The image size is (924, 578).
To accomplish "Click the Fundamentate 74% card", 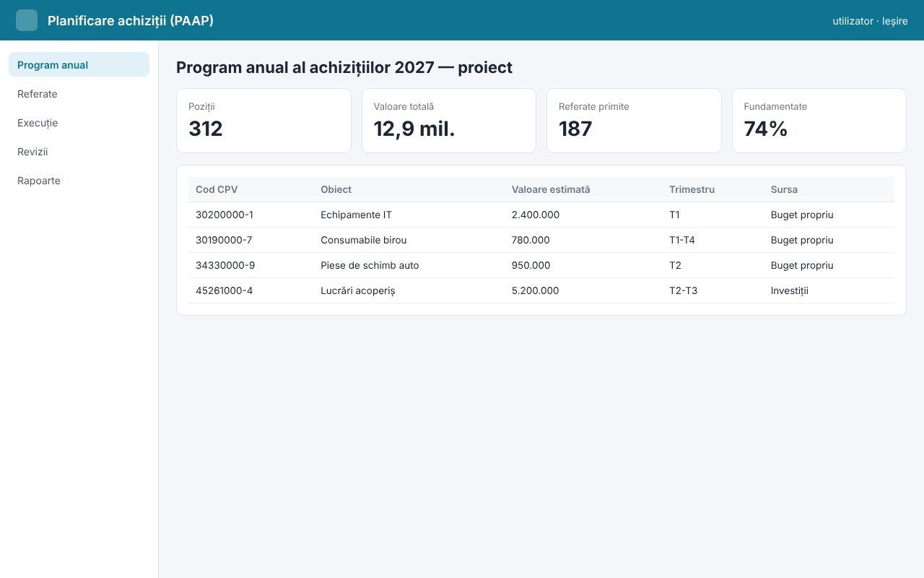I will click(x=819, y=121).
